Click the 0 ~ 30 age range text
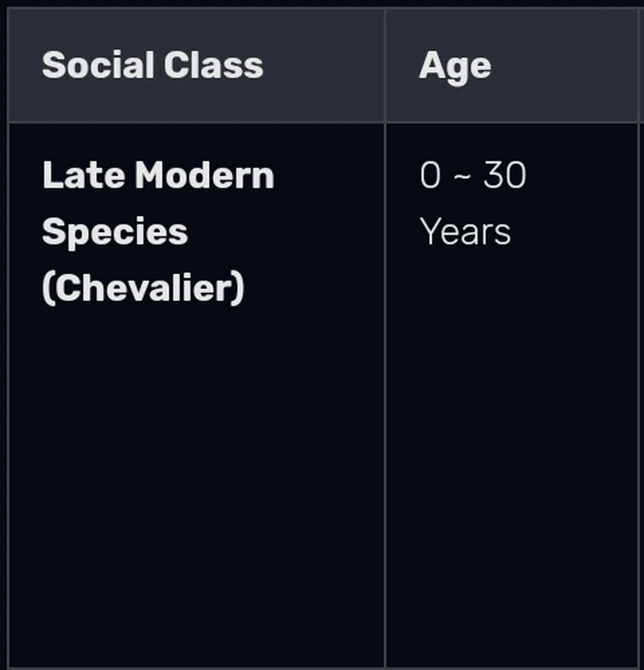 tap(473, 175)
